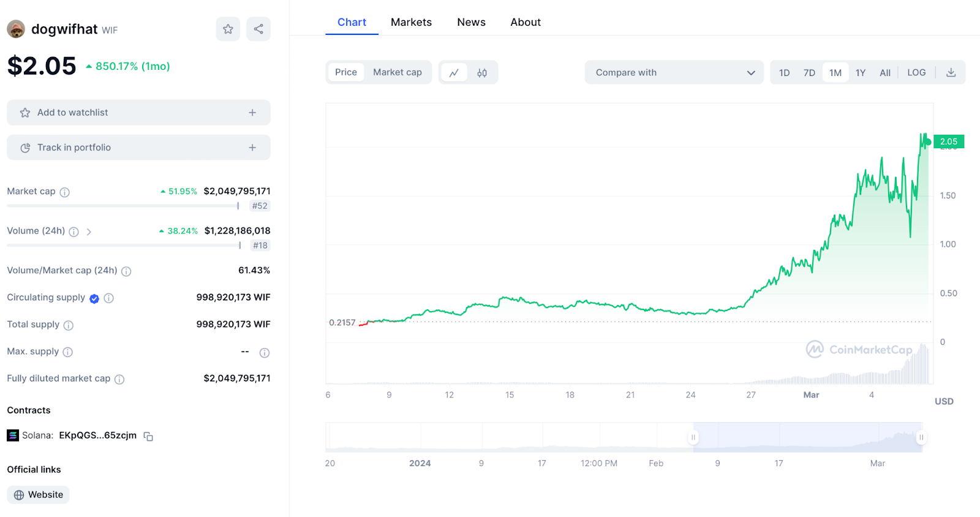Viewport: 980px width, 517px height.
Task: Click Track in portfolio button
Action: pos(138,148)
